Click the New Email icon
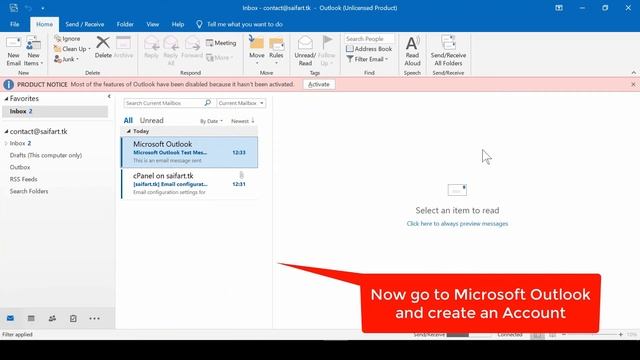 13,51
